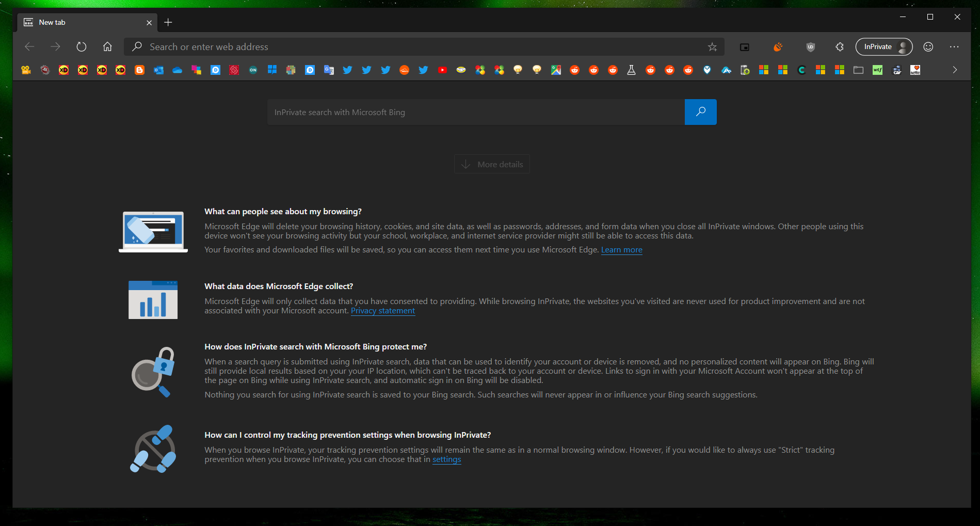
Task: Open the home page via the house icon
Action: 107,47
